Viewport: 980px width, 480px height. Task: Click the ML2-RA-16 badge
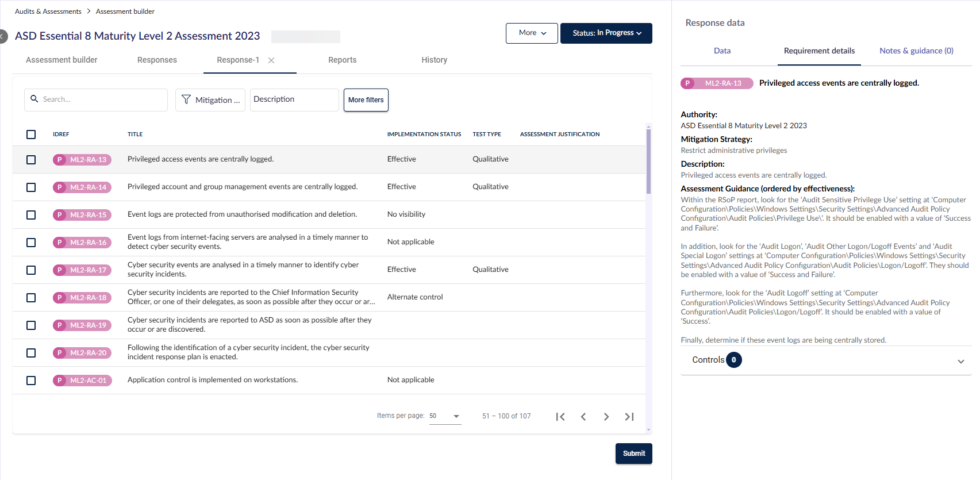tap(82, 243)
